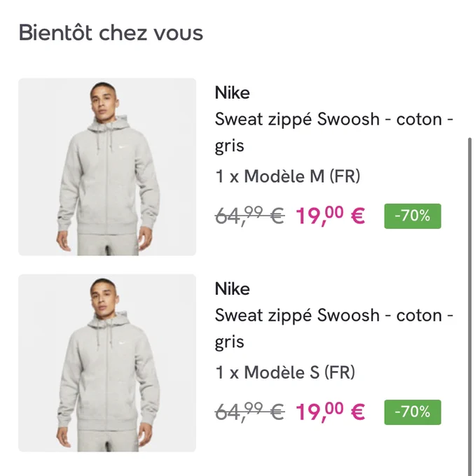Click the second Nike brand name
This screenshot has height=476, width=475.
pyautogui.click(x=232, y=288)
